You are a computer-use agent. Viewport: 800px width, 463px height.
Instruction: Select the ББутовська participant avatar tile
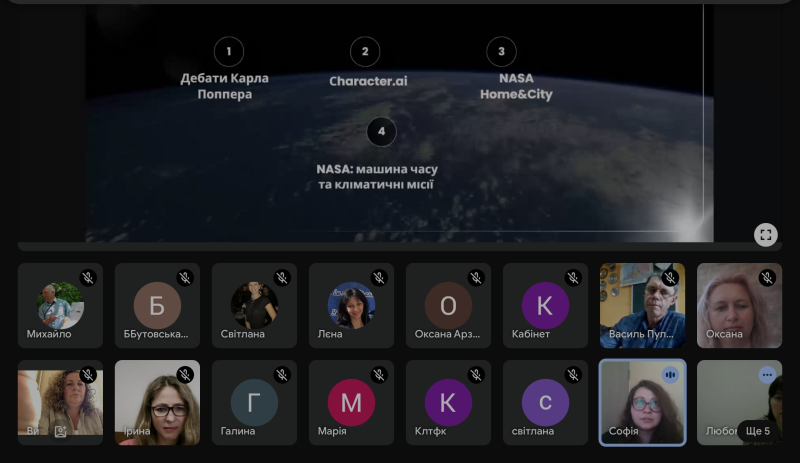click(x=157, y=306)
